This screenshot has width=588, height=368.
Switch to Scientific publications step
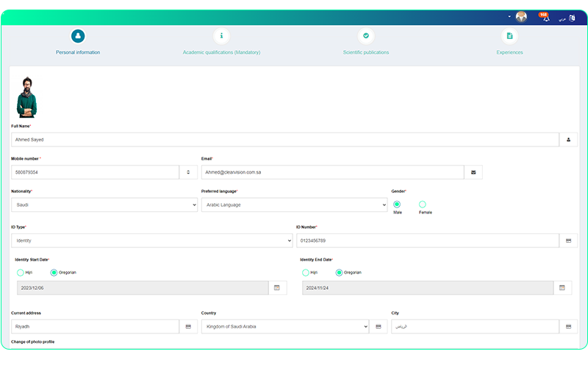pos(365,36)
